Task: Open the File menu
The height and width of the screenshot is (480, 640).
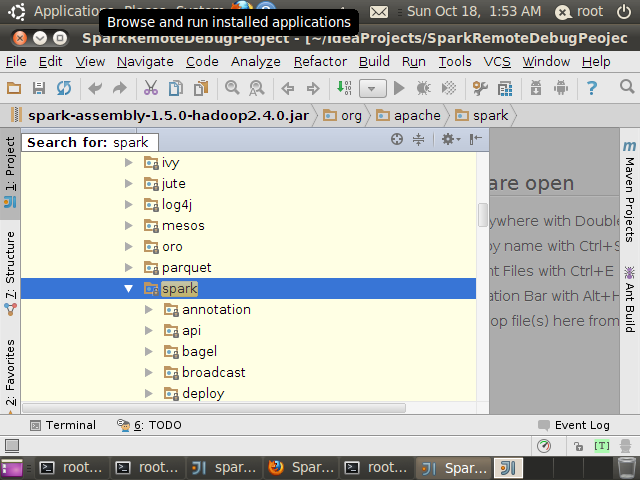Action: (16, 62)
